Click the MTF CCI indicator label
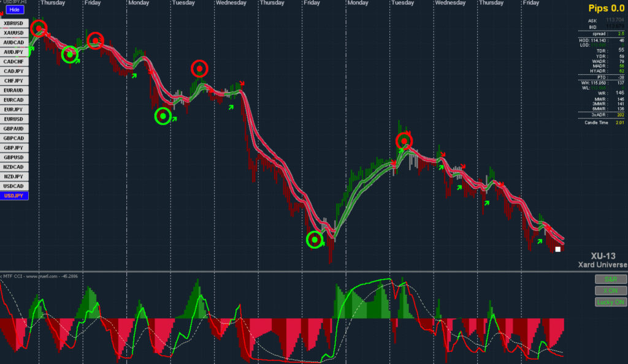This screenshot has height=364, width=628. (x=40, y=276)
